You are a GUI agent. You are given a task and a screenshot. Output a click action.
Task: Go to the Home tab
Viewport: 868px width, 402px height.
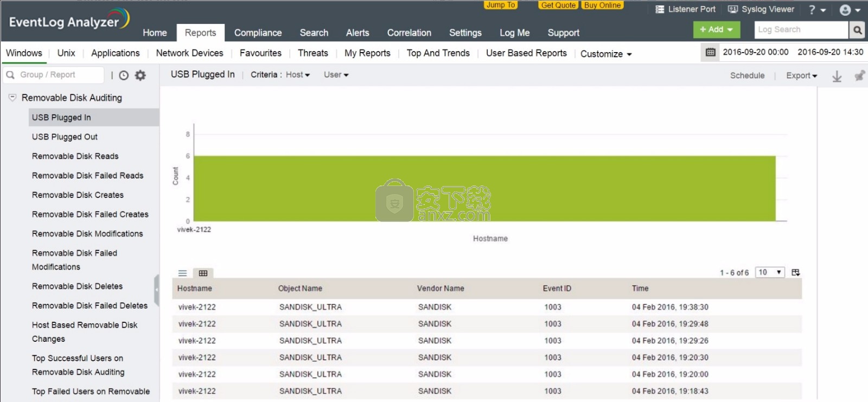click(x=155, y=33)
